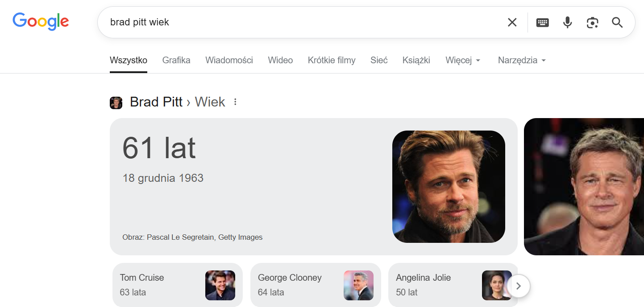Click the Brad Pitt breadcrumb link
Image resolution: width=644 pixels, height=307 pixels.
pos(156,102)
